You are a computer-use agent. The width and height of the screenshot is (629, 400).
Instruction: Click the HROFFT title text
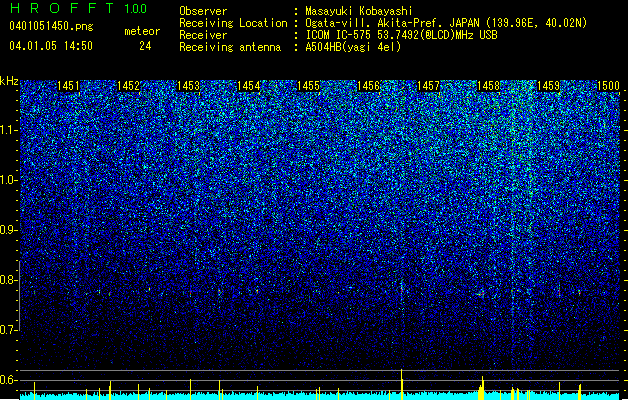[62, 8]
